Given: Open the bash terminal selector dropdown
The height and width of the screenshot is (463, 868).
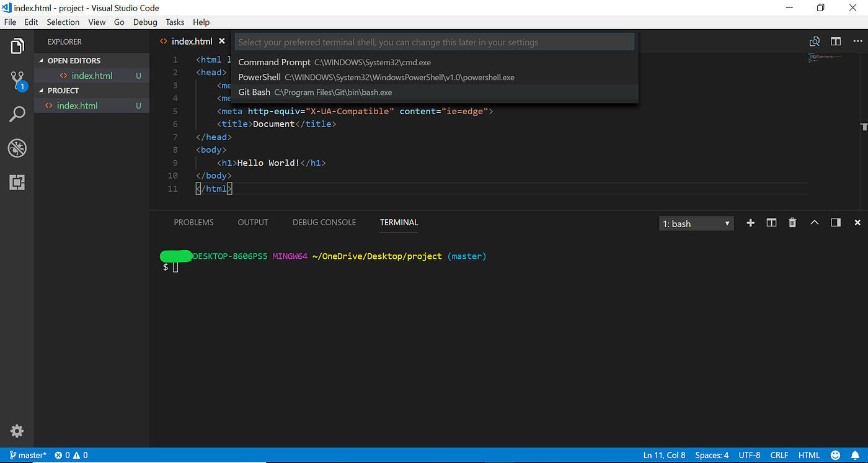Looking at the screenshot, I should [x=696, y=223].
